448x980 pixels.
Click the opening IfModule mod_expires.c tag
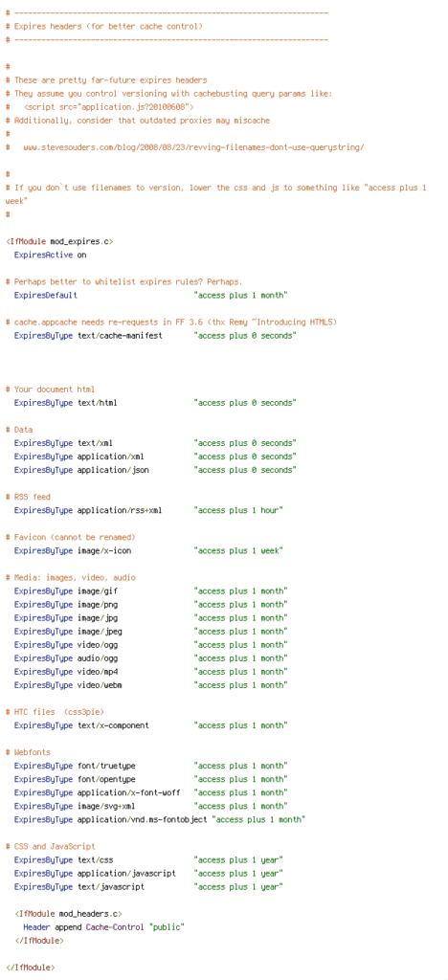point(59,241)
